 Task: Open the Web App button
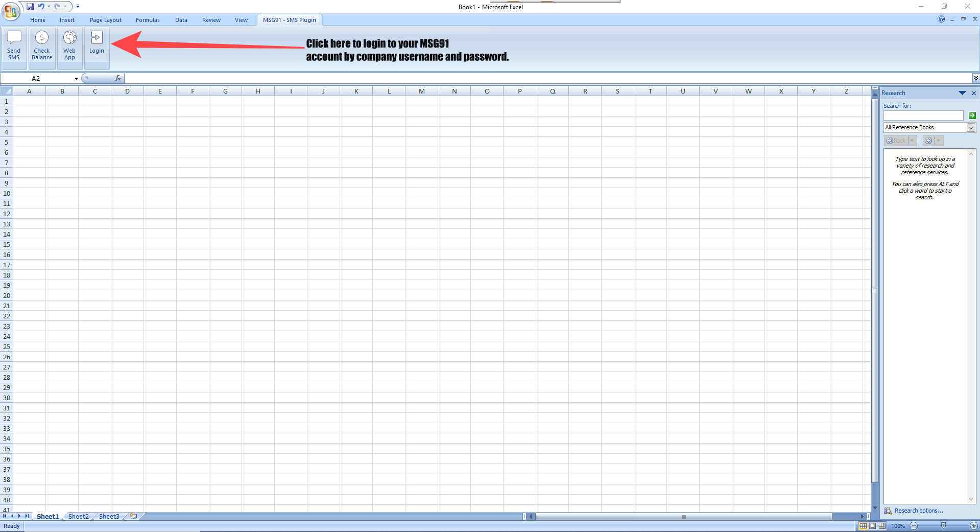69,48
